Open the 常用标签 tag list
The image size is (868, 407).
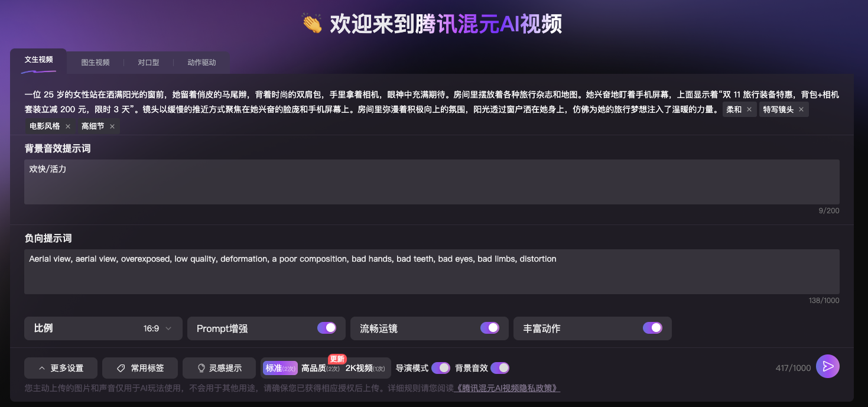pyautogui.click(x=140, y=368)
